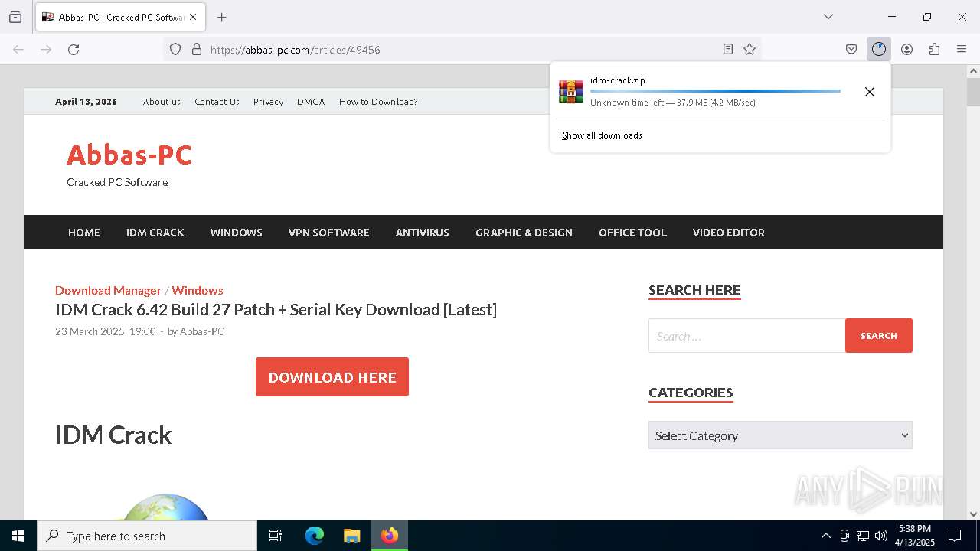Viewport: 980px width, 551px height.
Task: Click the site search input field
Action: (x=746, y=336)
